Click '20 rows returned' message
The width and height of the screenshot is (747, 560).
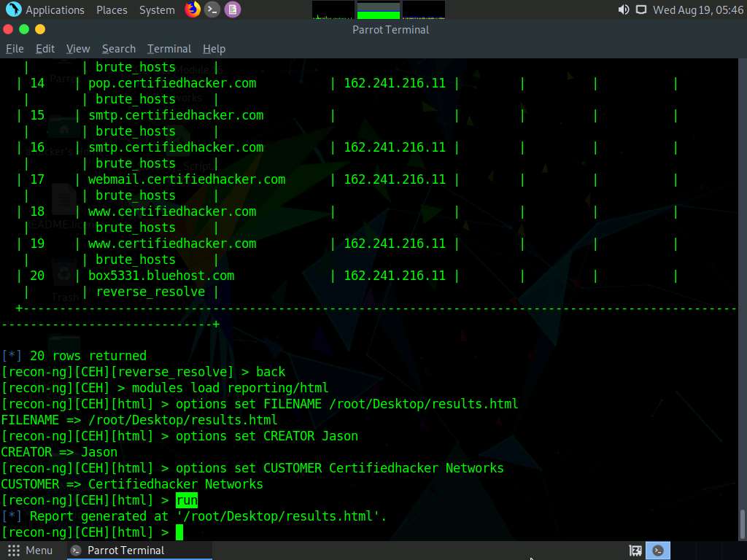(88, 356)
